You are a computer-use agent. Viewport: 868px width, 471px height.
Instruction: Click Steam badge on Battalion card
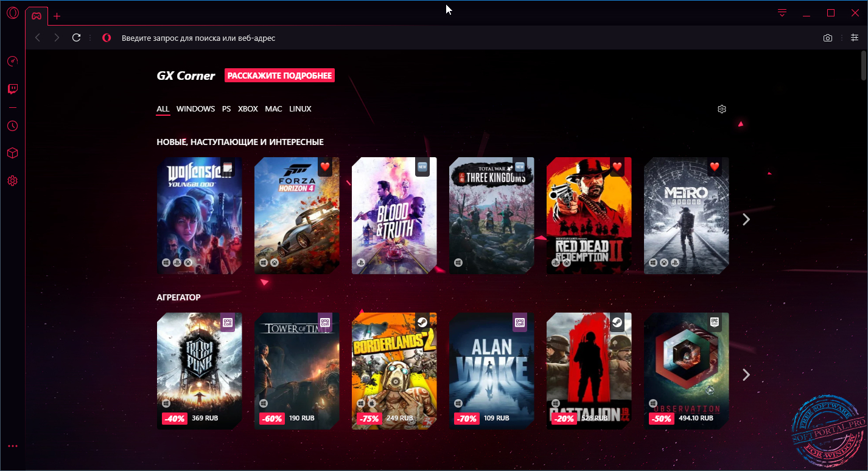[617, 322]
